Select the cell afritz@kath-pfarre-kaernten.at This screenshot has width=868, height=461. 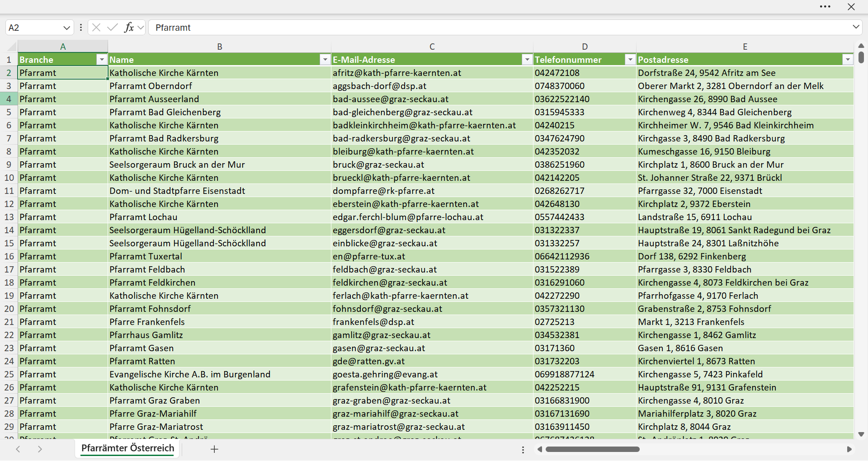pyautogui.click(x=432, y=73)
